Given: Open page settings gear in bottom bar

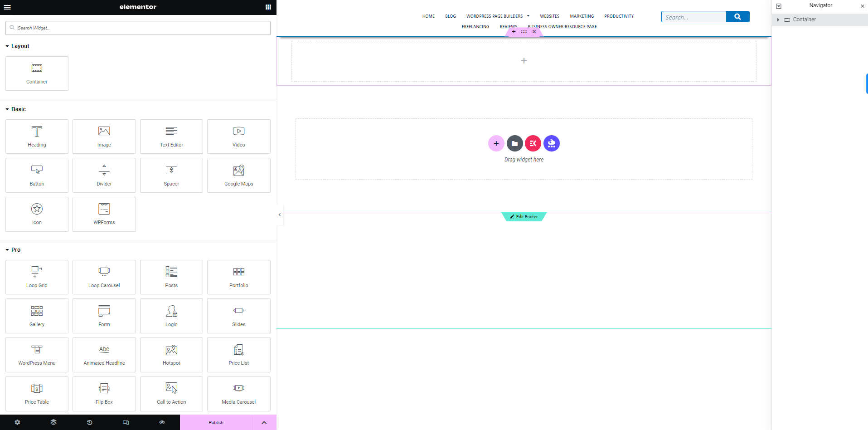Looking at the screenshot, I should point(17,422).
